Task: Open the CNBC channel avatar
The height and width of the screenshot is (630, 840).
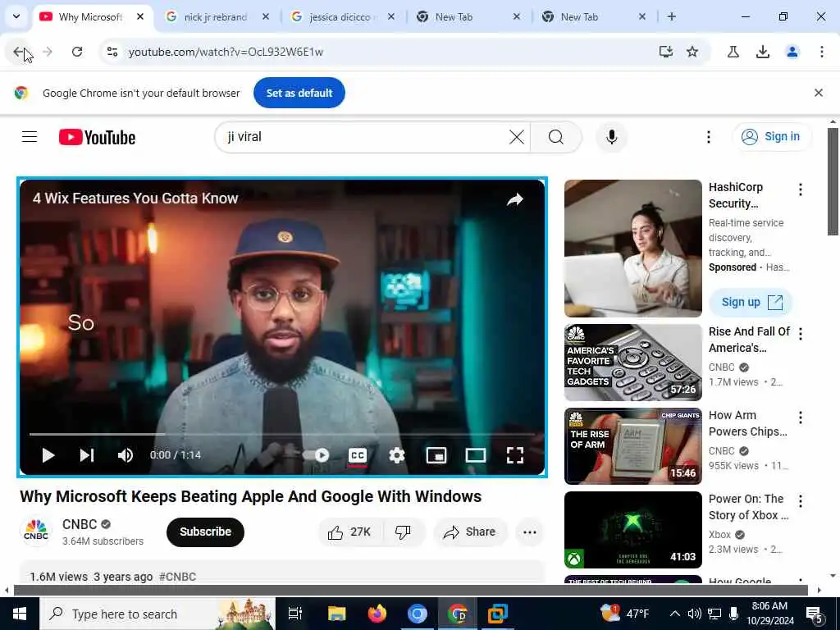Action: click(36, 532)
